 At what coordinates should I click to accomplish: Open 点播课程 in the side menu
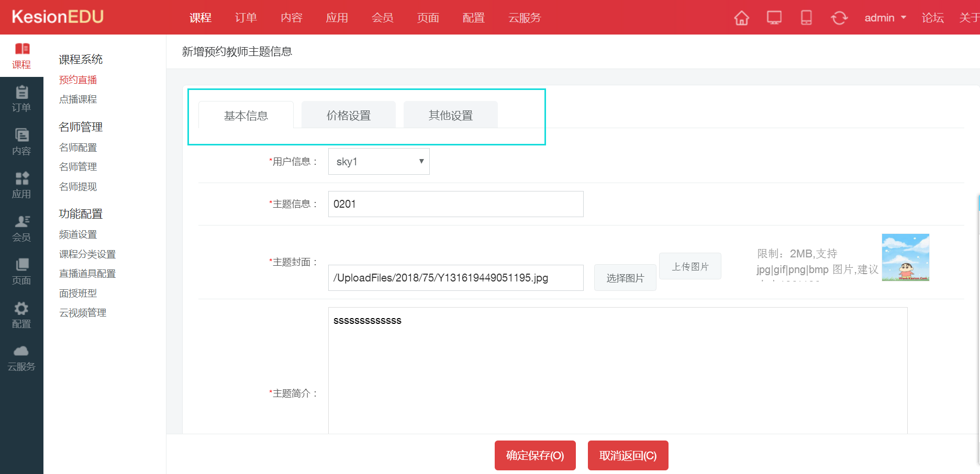78,99
